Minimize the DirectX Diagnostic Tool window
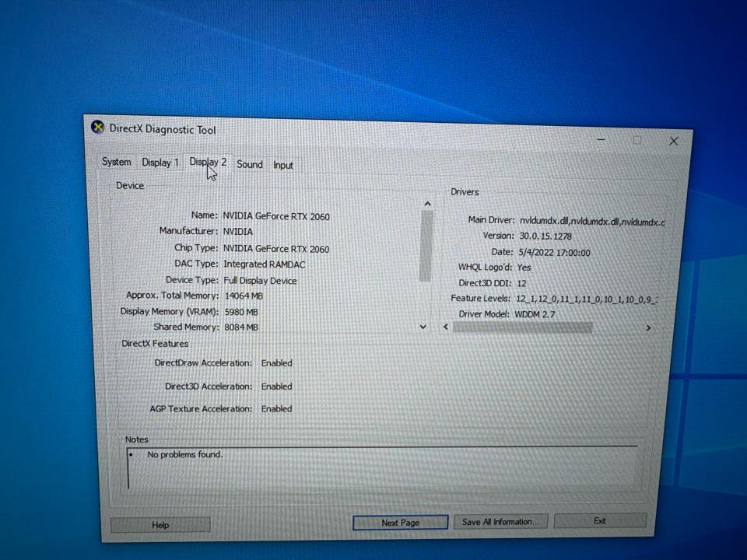This screenshot has height=560, width=747. (x=601, y=139)
